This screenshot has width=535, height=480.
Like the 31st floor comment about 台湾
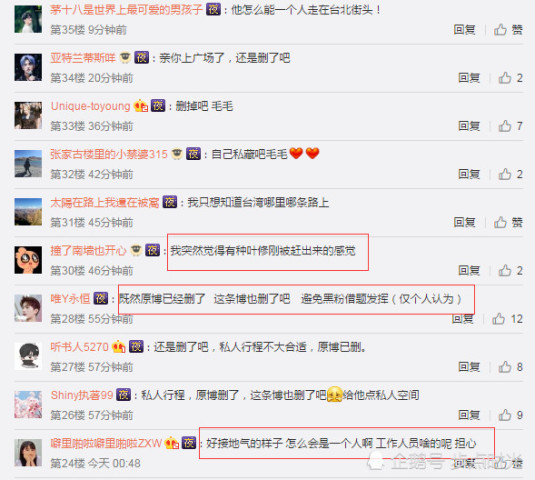coord(500,222)
